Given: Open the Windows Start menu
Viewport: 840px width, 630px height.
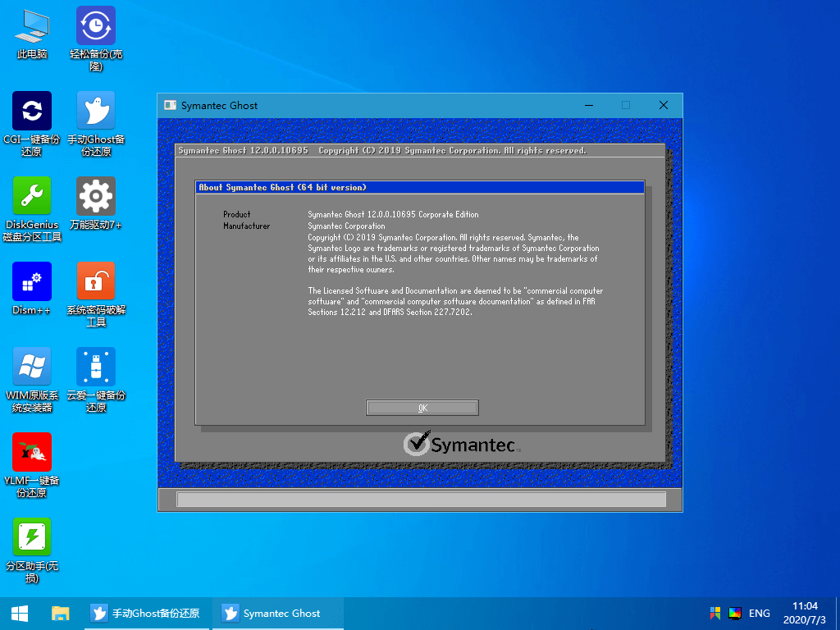Looking at the screenshot, I should point(20,613).
